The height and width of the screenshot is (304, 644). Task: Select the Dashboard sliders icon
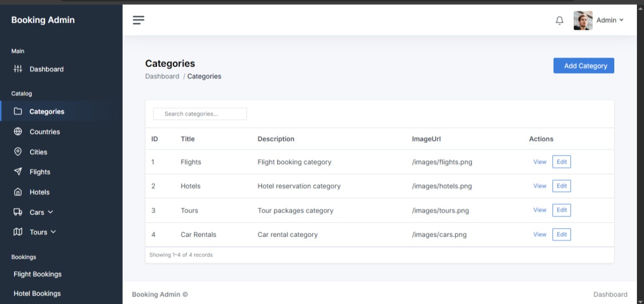(x=18, y=69)
